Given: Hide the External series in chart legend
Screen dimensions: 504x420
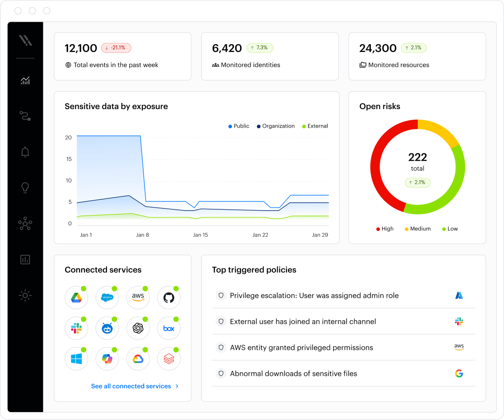Looking at the screenshot, I should click(x=315, y=126).
